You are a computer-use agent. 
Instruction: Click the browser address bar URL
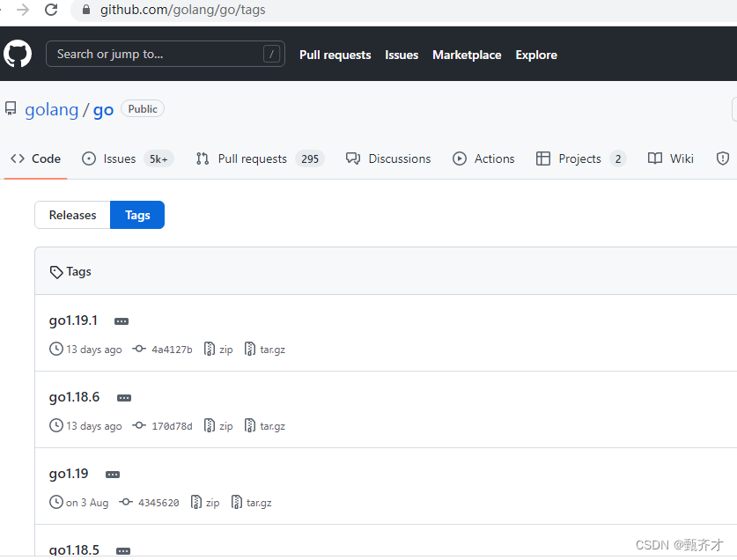pos(183,10)
